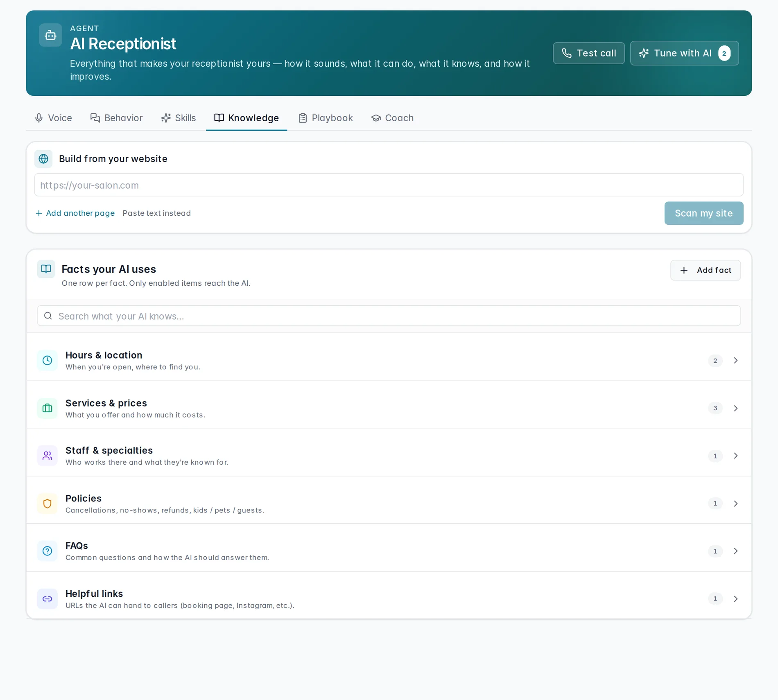Click the Build from your website heading
Screen dimensions: 778x700
coord(113,159)
